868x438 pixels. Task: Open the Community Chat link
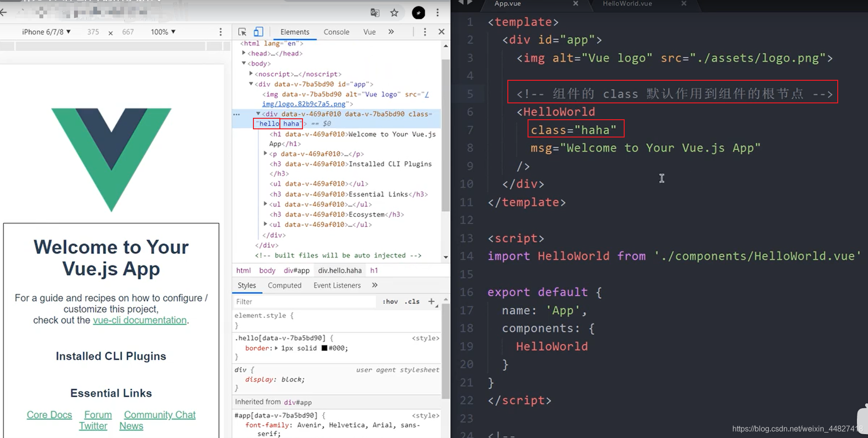pos(160,415)
